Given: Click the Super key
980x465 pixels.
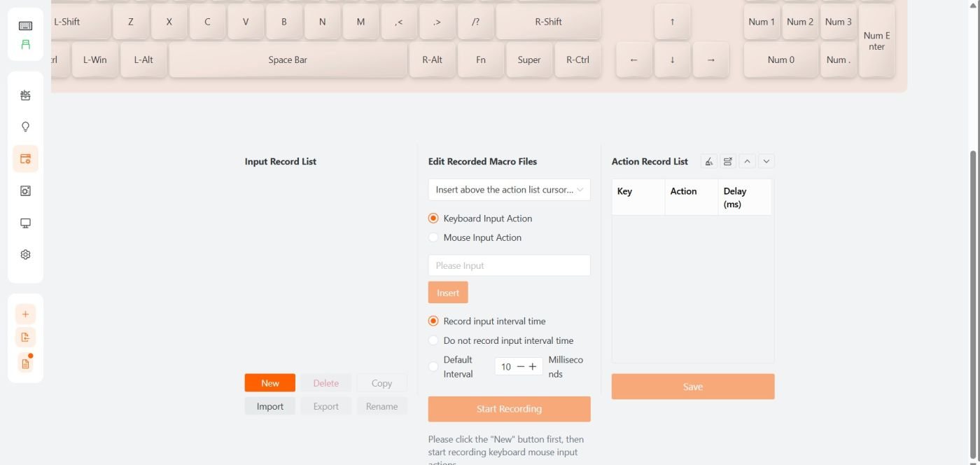Looking at the screenshot, I should [x=529, y=60].
